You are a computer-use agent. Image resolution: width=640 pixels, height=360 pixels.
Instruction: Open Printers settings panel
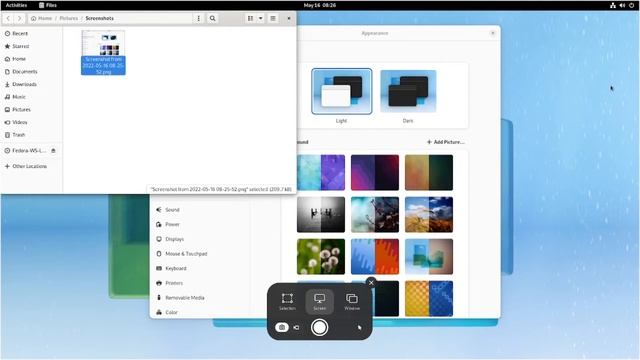pos(200,283)
